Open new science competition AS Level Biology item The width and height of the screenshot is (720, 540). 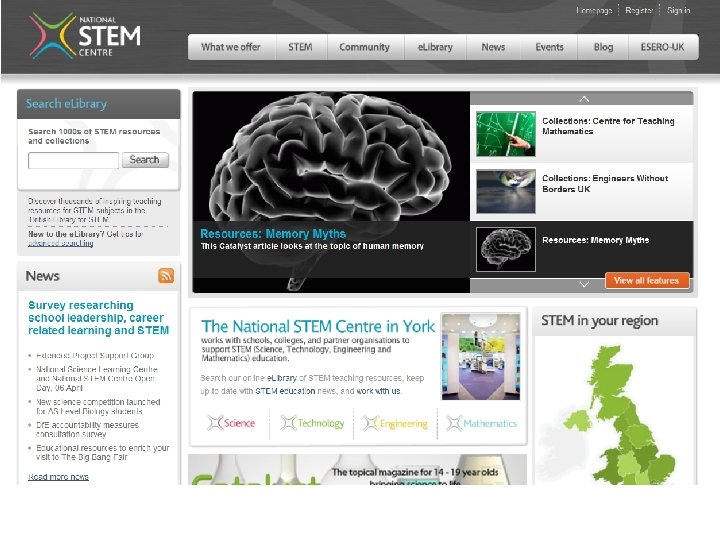(98, 406)
